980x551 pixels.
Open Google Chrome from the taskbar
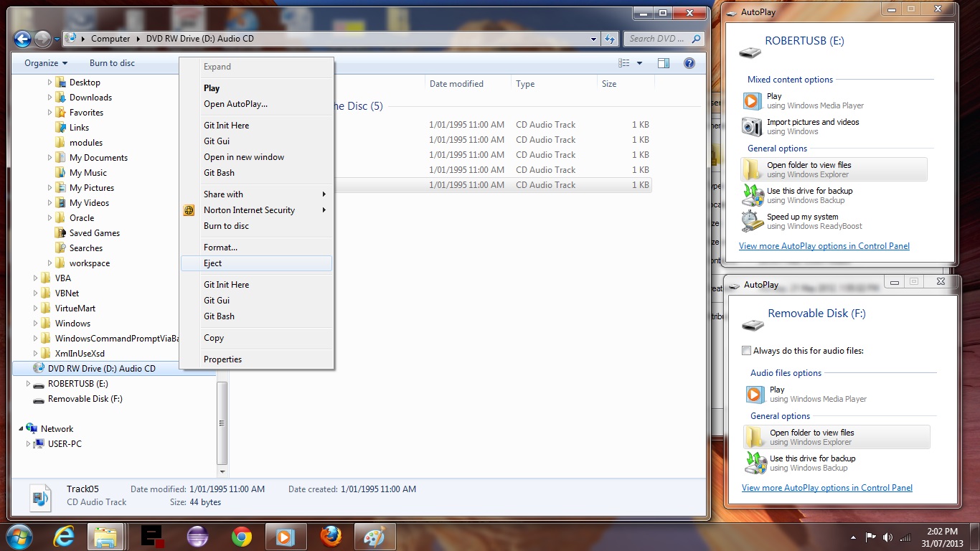click(242, 536)
